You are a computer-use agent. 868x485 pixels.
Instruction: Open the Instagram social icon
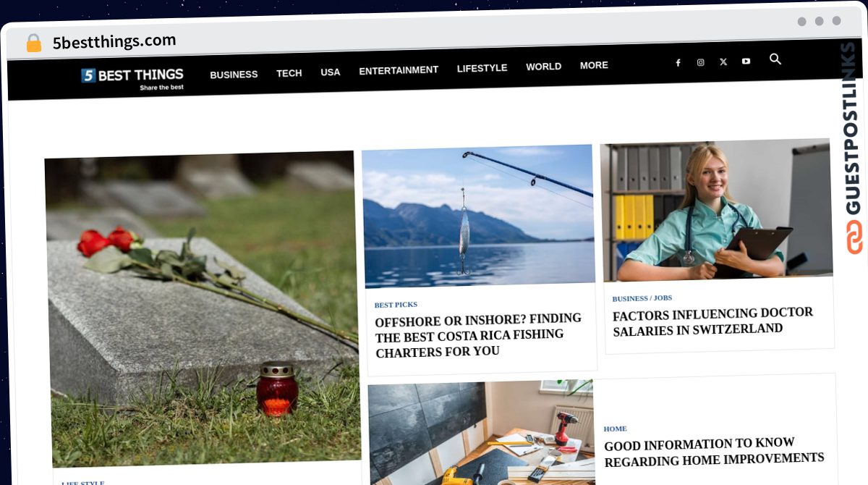pos(700,62)
